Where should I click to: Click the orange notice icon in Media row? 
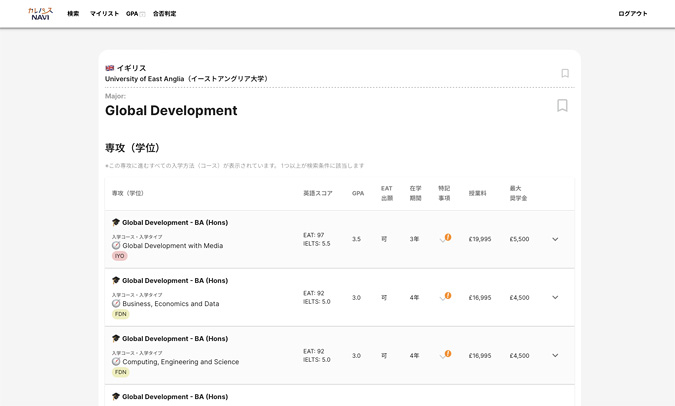coord(448,237)
